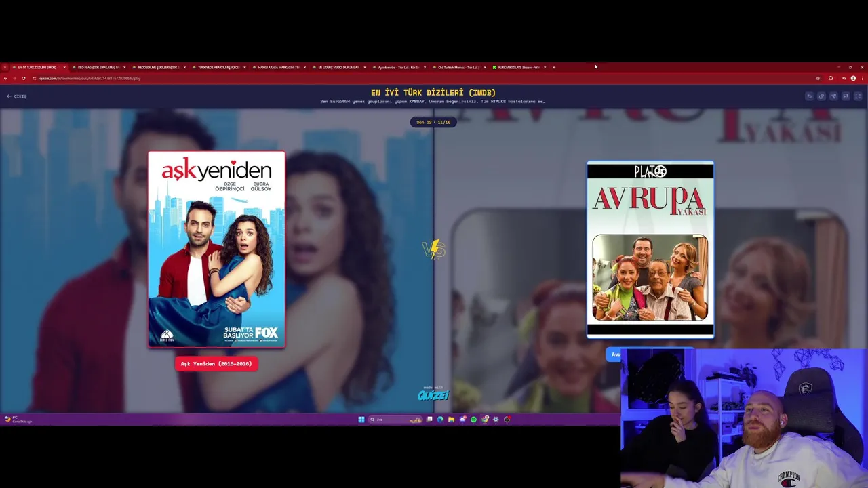This screenshot has height=488, width=868.
Task: Open Spotify from the taskbar
Action: [473, 420]
